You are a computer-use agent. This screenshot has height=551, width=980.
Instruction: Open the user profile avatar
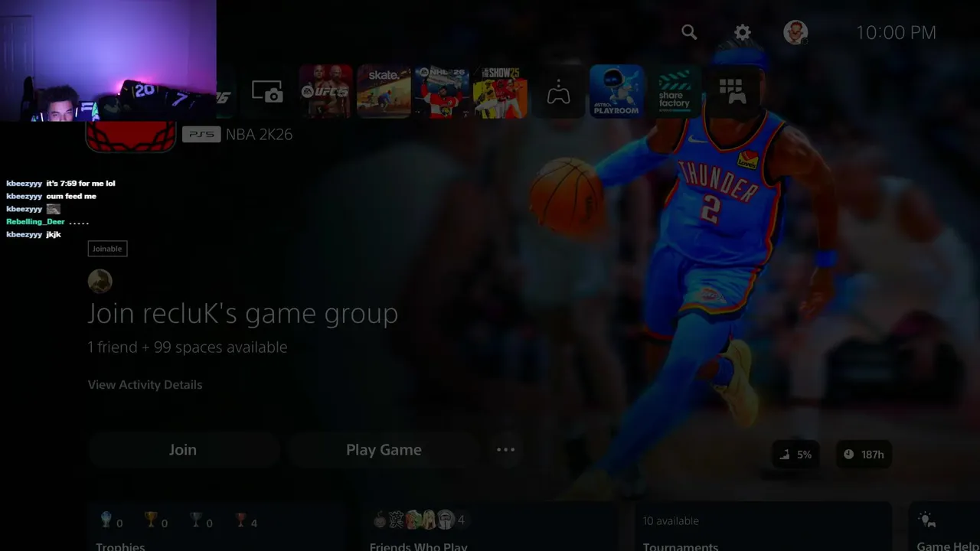tap(795, 32)
